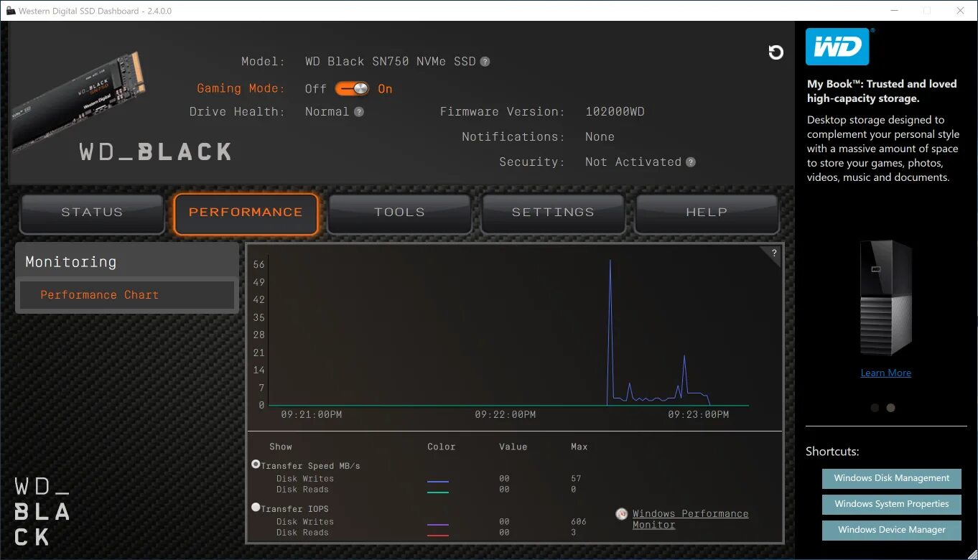This screenshot has height=560, width=978.
Task: Click the MB/s Disk Writes color line
Action: pos(437,482)
